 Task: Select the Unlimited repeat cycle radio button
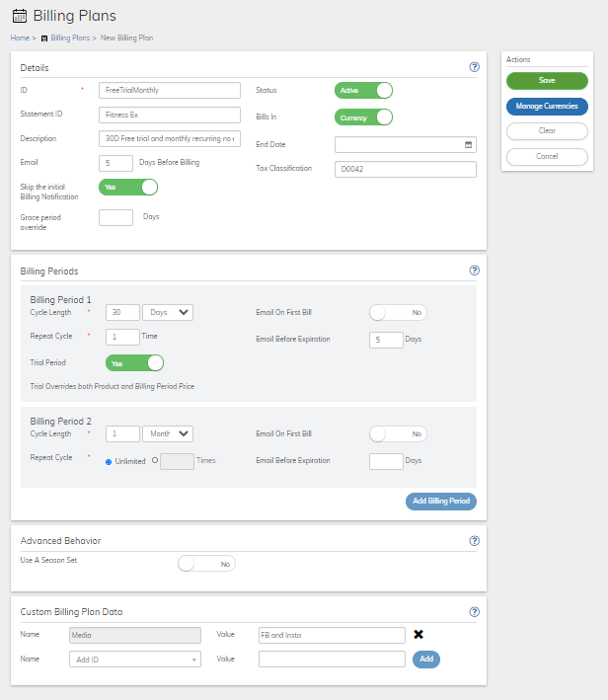(x=109, y=462)
